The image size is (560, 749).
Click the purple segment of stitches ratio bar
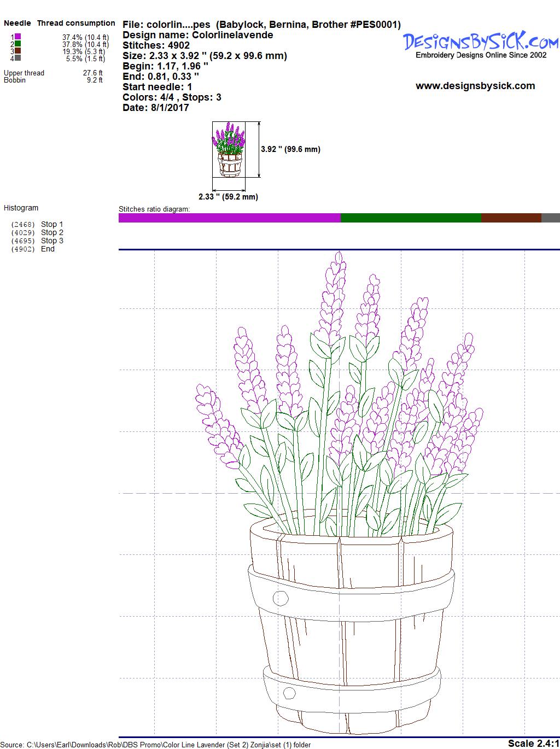pyautogui.click(x=229, y=218)
